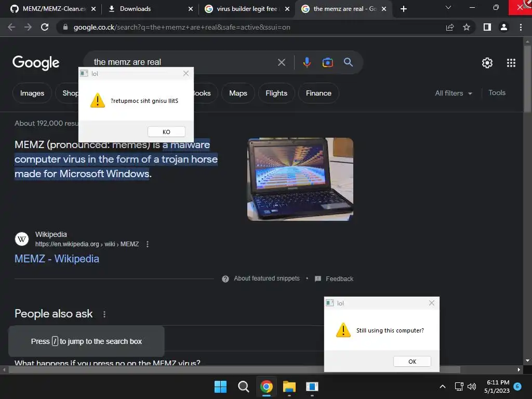Clear the Google search query
The height and width of the screenshot is (399, 532).
coord(282,62)
